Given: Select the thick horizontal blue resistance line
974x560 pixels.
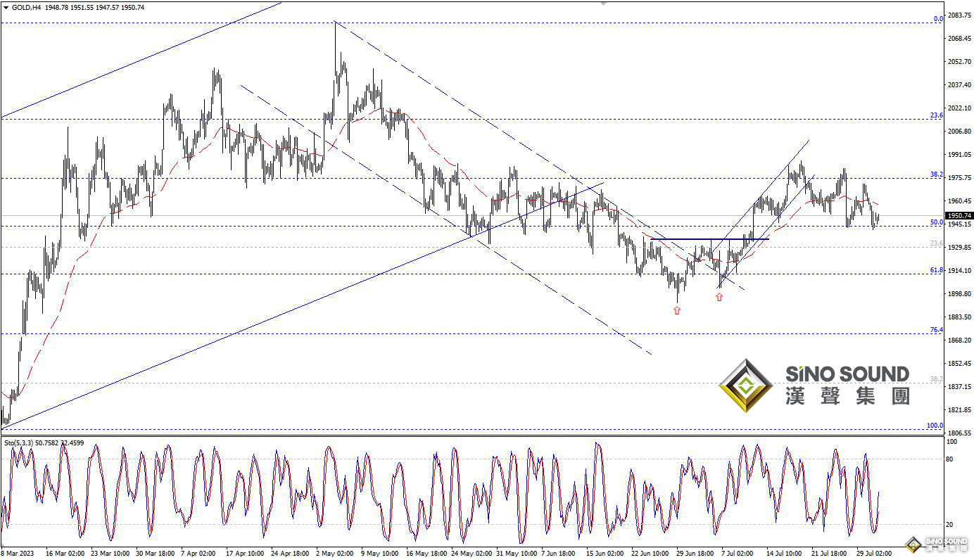Looking at the screenshot, I should (x=709, y=239).
